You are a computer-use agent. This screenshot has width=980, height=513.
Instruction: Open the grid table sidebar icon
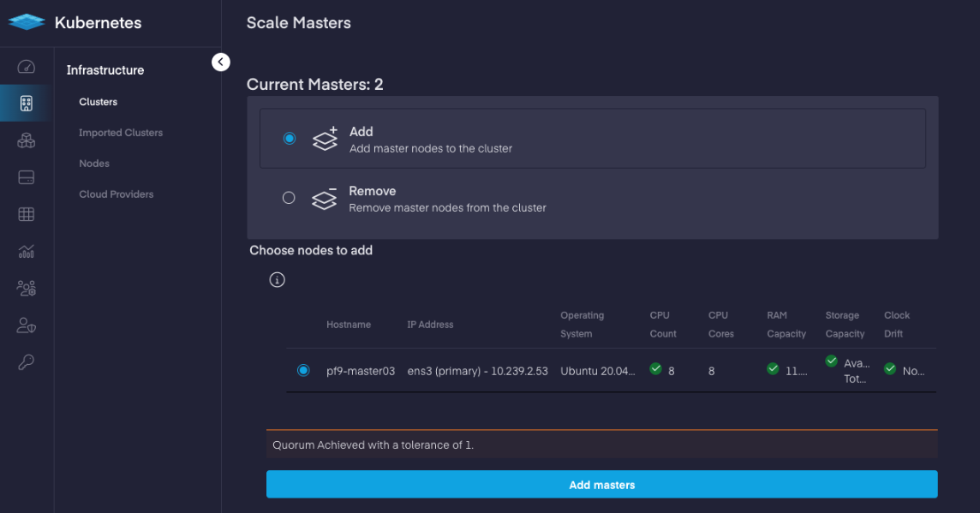[27, 214]
